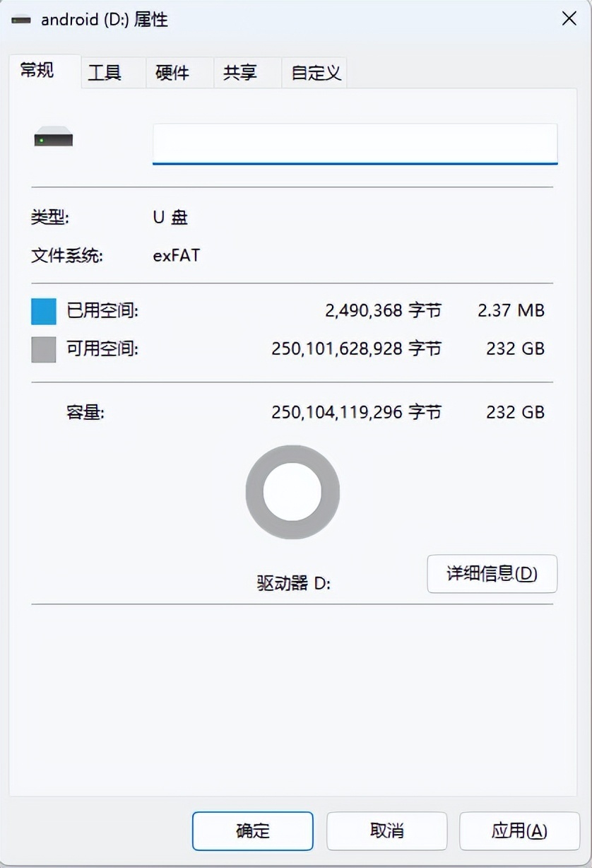This screenshot has width=592, height=868.
Task: Click the drive icon beside the name field
Action: point(54,137)
